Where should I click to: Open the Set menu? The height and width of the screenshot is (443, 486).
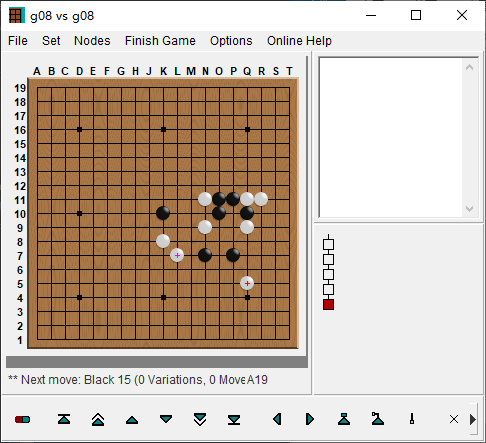pos(51,41)
